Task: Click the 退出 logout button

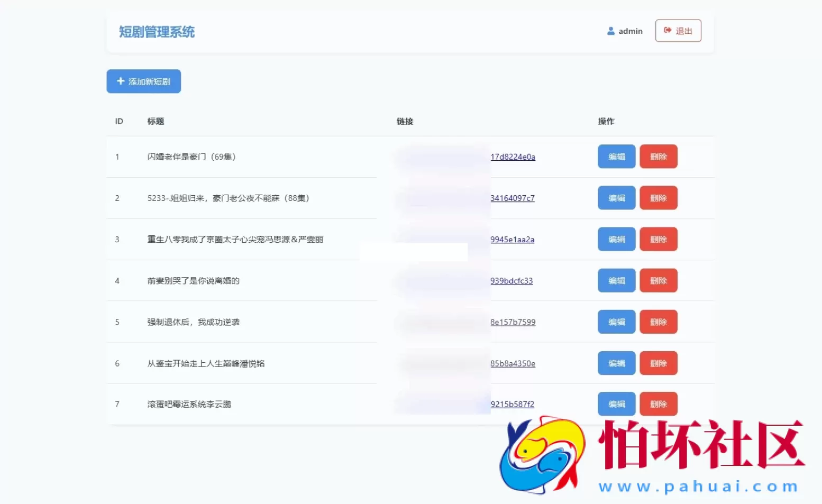Action: [678, 31]
